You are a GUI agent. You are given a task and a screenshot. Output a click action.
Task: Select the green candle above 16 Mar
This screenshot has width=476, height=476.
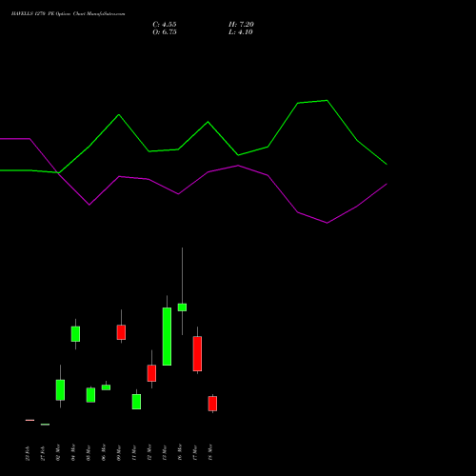182,307
